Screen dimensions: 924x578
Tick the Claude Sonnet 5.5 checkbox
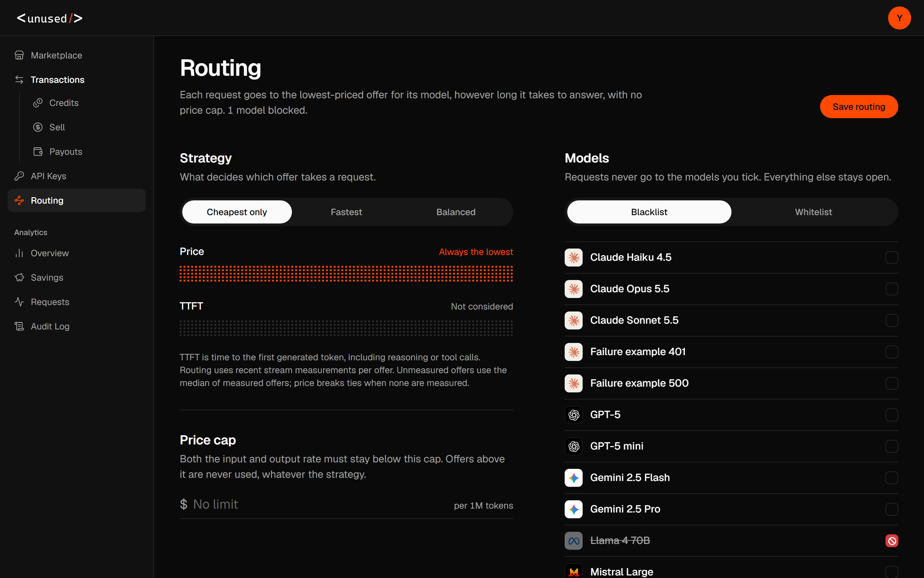[892, 320]
